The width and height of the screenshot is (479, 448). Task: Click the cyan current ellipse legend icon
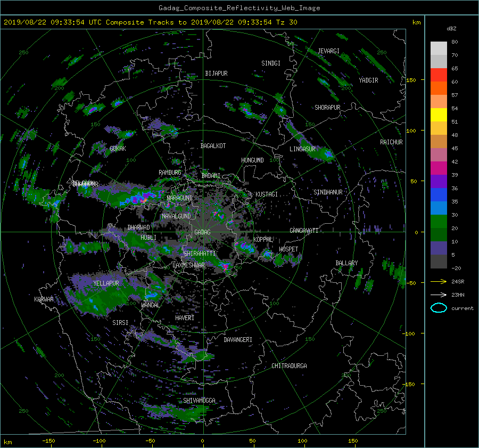click(x=439, y=308)
